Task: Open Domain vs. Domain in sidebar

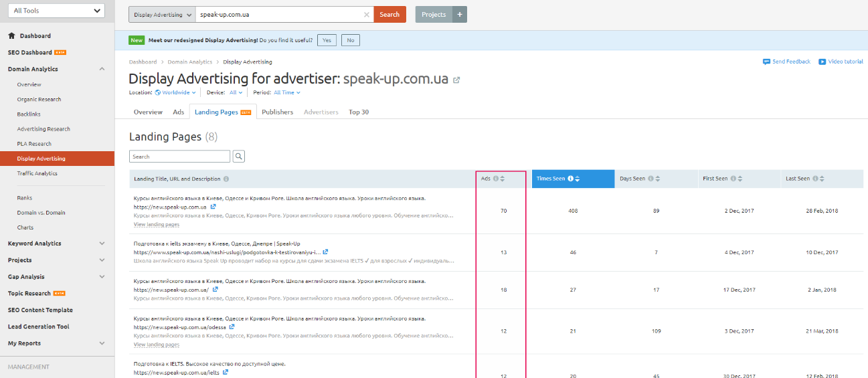Action: click(41, 213)
